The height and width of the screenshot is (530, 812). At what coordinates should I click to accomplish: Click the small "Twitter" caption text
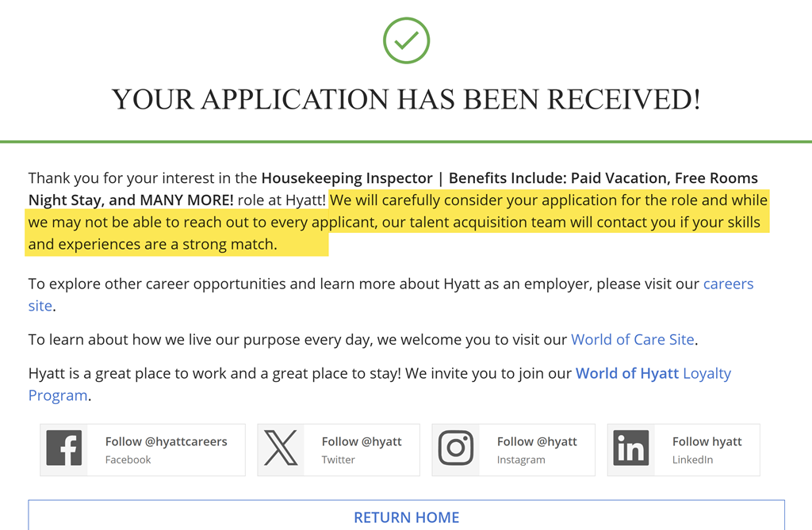coord(338,459)
